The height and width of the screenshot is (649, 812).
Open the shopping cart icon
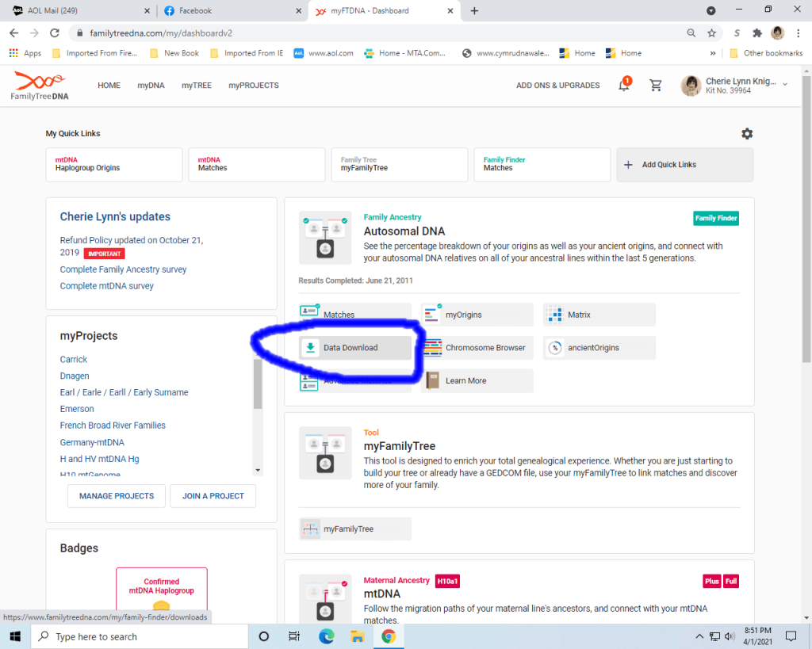coord(656,86)
